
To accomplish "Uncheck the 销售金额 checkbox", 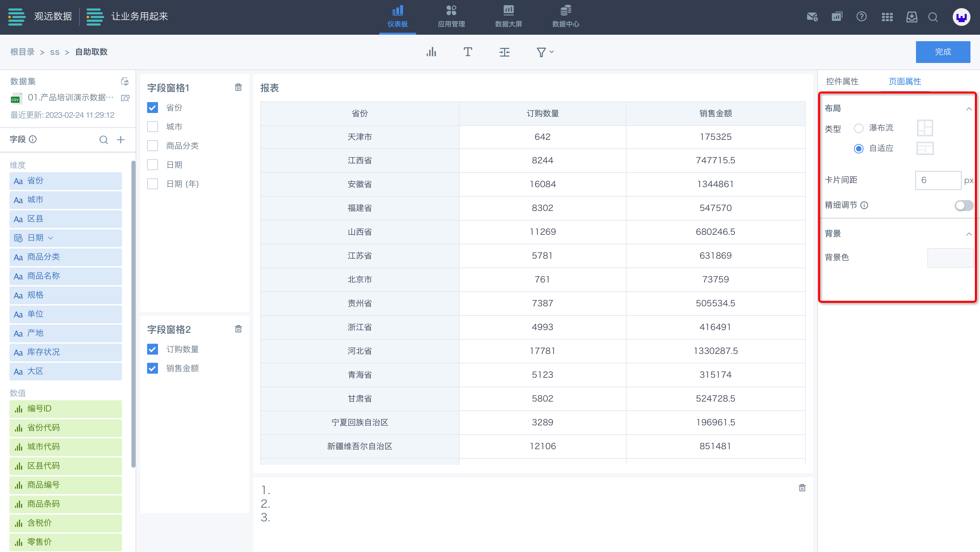I will tap(153, 368).
